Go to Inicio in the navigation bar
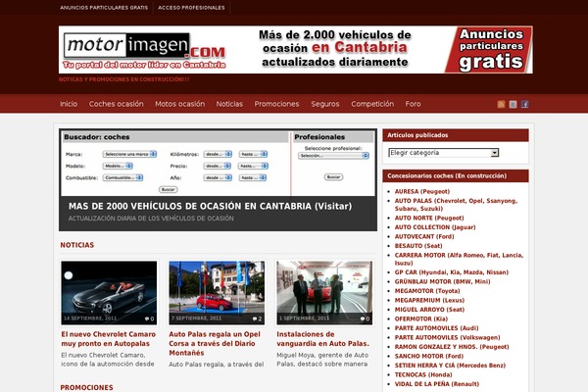The height and width of the screenshot is (392, 588). [x=69, y=104]
